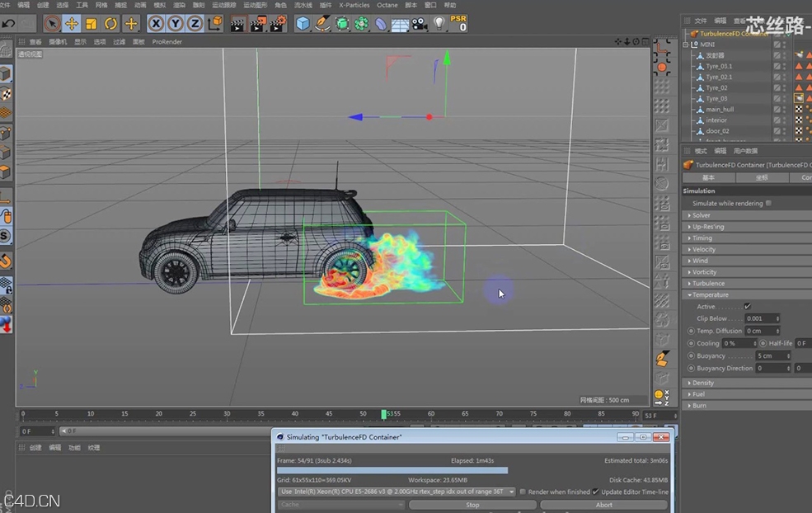Disable Update Editor Time-line option
This screenshot has width=812, height=513.
click(x=596, y=492)
